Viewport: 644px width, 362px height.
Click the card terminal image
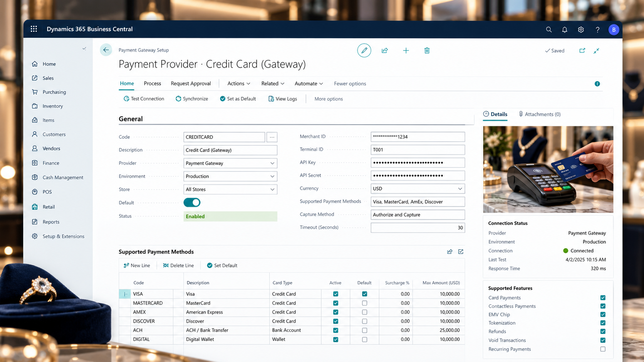[548, 169]
